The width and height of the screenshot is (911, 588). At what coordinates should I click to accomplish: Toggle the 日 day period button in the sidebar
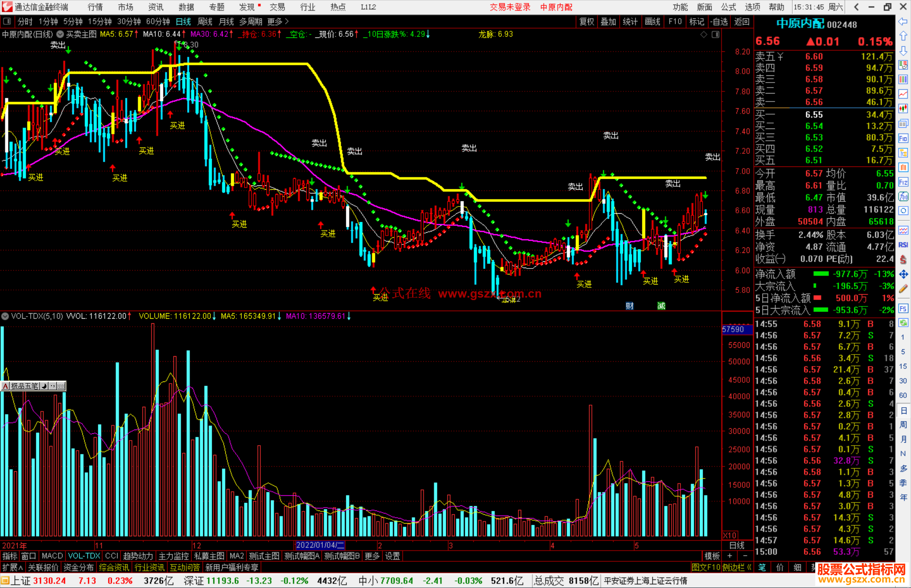903,411
